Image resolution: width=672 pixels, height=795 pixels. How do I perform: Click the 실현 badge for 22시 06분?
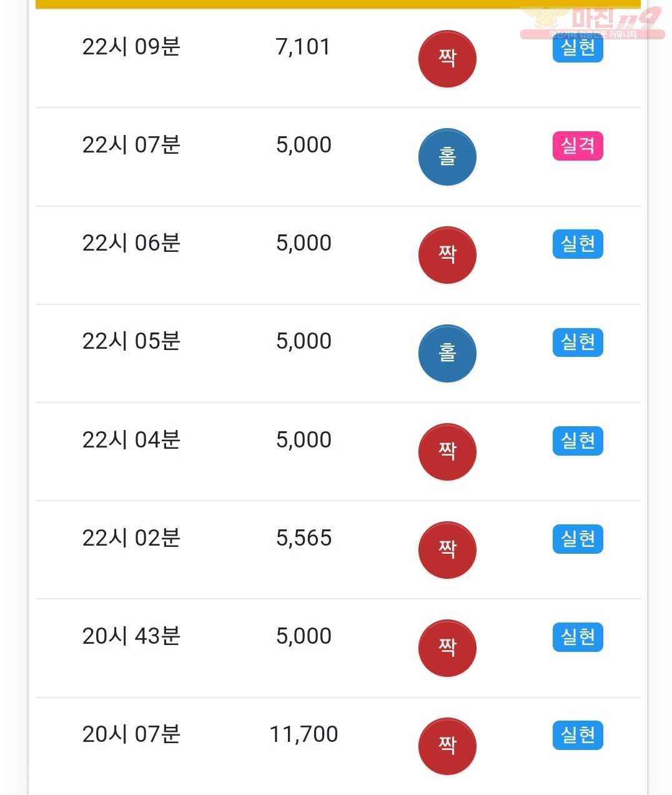click(578, 244)
